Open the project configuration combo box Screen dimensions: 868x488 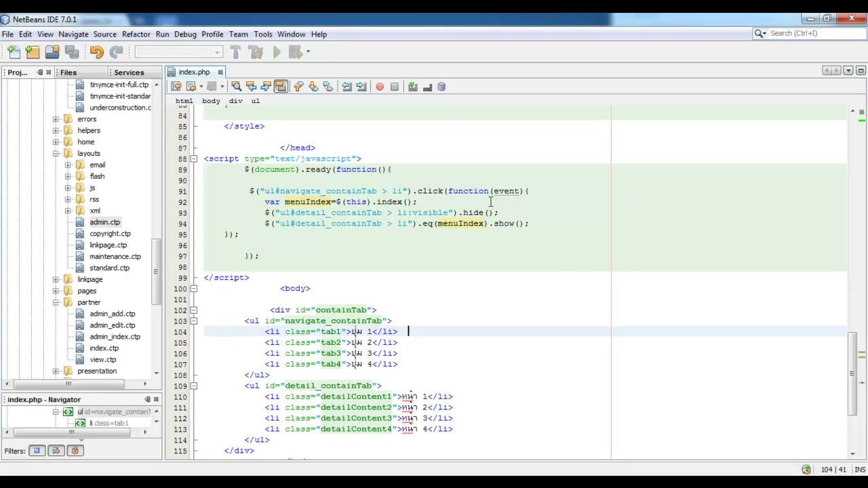(x=179, y=52)
